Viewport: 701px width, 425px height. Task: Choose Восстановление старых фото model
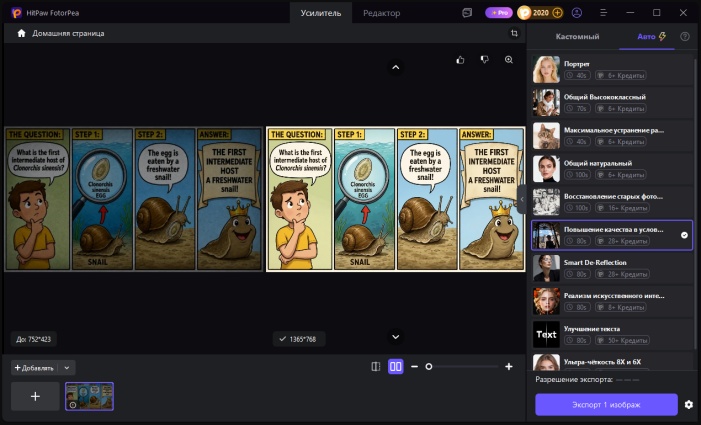pos(612,202)
